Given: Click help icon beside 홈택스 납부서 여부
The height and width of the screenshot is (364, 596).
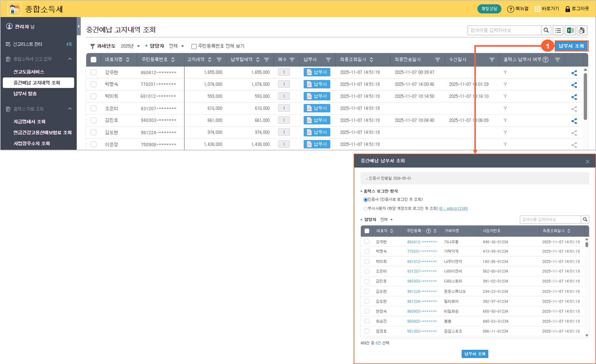Looking at the screenshot, I should 545,60.
